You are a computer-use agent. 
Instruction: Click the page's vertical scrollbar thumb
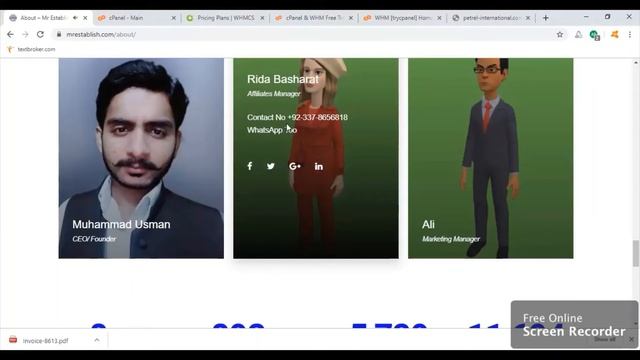click(x=636, y=253)
